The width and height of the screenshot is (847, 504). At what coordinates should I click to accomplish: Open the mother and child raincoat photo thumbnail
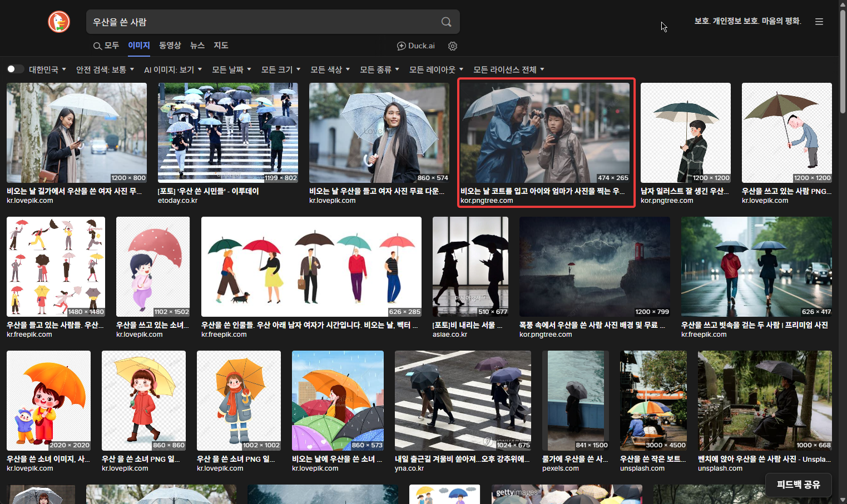(x=545, y=133)
